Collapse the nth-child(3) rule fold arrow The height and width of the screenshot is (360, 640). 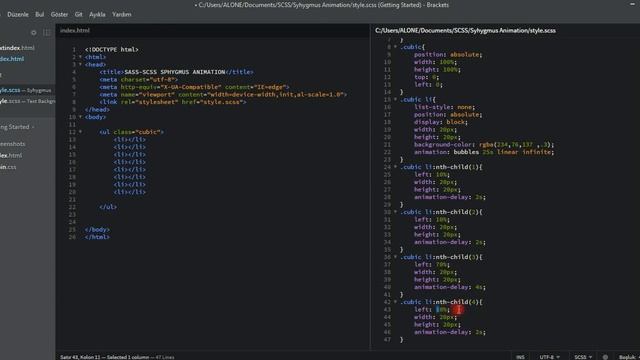395,257
